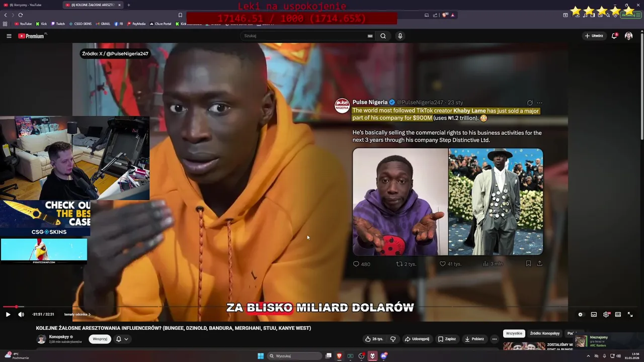This screenshot has height=362, width=644.
Task: Go back in browser history
Action: 6,15
